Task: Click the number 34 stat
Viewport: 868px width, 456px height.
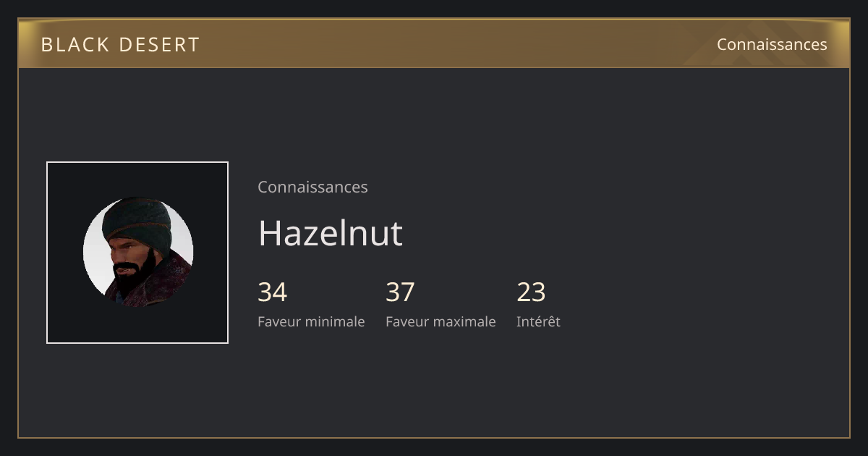Action: point(273,292)
